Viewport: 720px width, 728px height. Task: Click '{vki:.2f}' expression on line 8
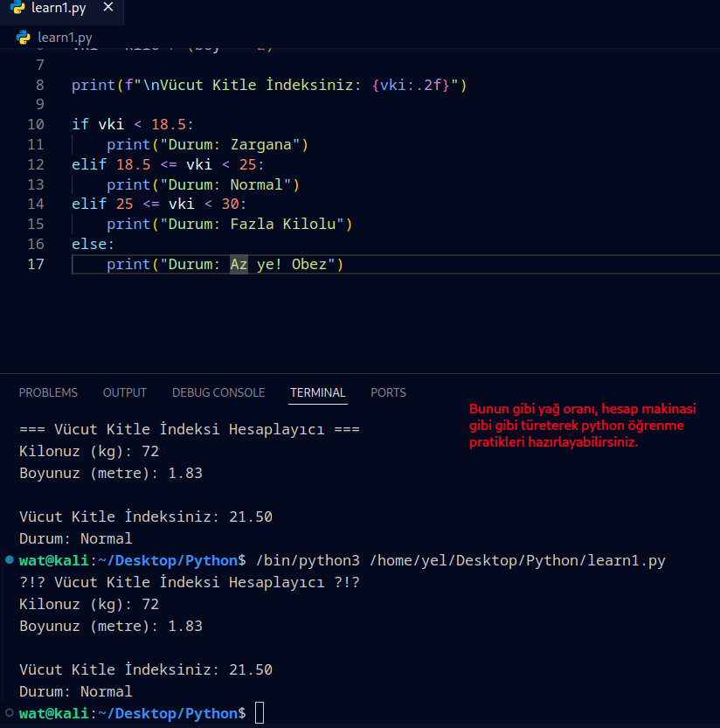411,85
